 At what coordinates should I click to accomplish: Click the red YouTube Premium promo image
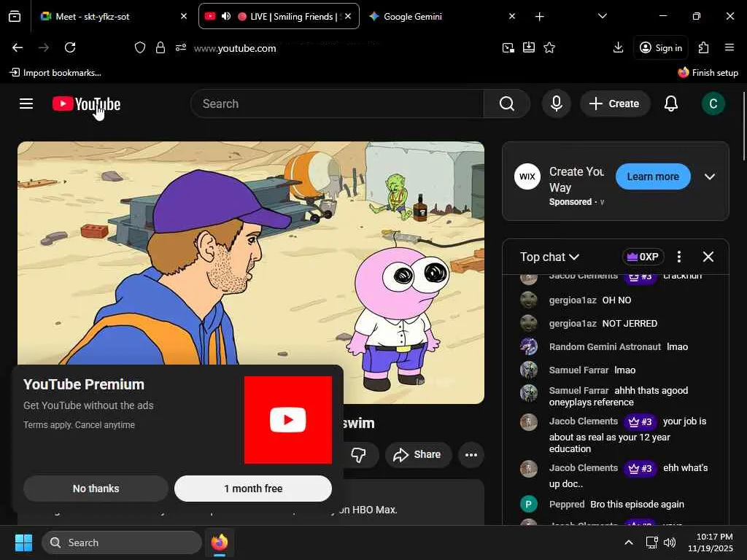(x=287, y=419)
